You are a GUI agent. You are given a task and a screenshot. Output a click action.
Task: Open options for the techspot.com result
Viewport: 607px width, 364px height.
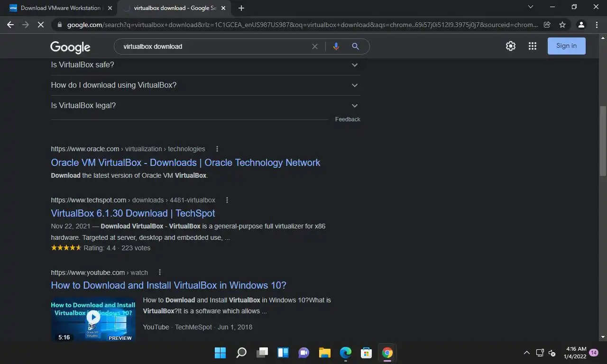pyautogui.click(x=227, y=200)
